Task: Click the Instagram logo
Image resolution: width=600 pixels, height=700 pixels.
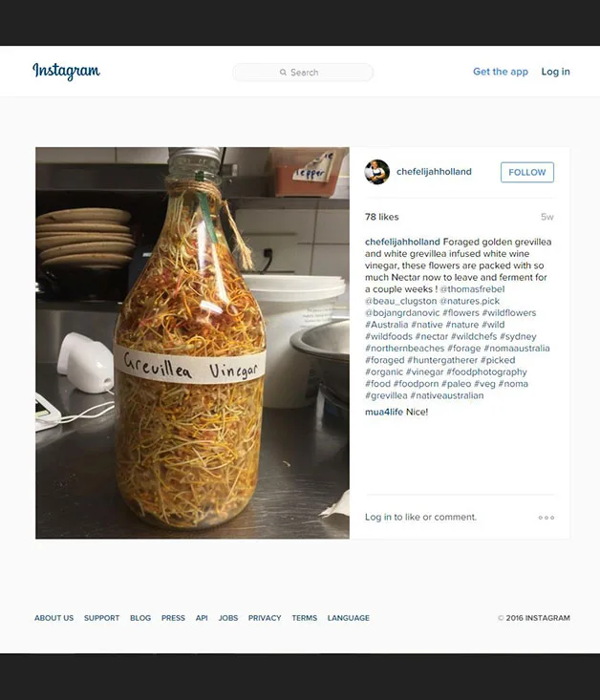Action: [x=66, y=72]
